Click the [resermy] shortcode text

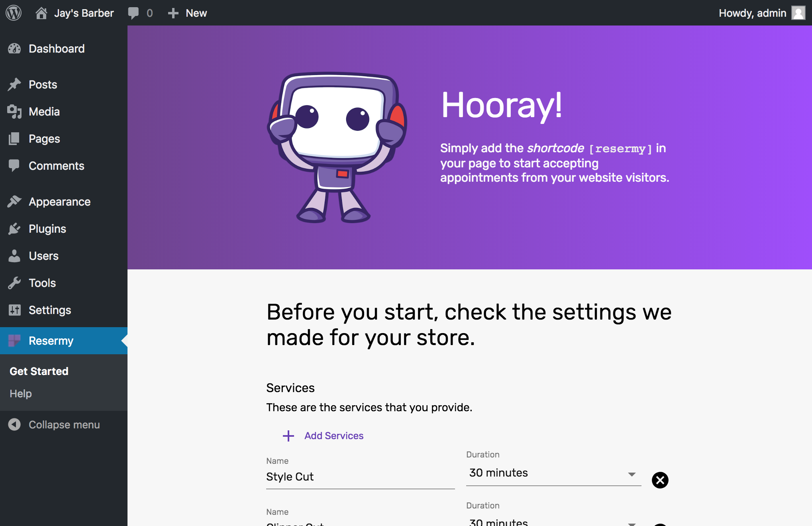620,149
